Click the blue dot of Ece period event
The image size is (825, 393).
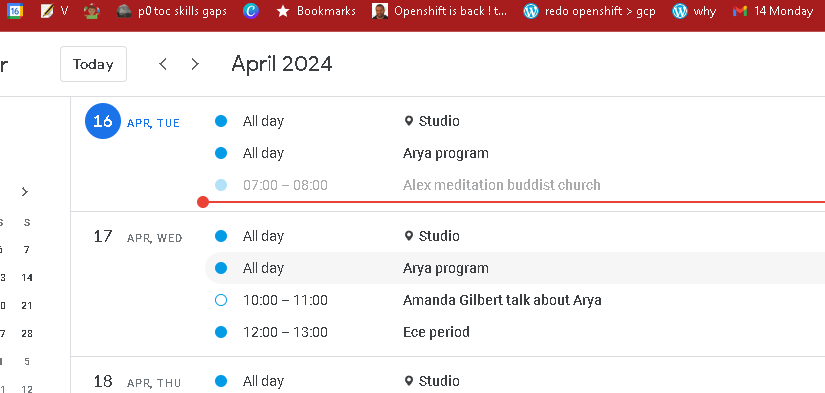(221, 332)
